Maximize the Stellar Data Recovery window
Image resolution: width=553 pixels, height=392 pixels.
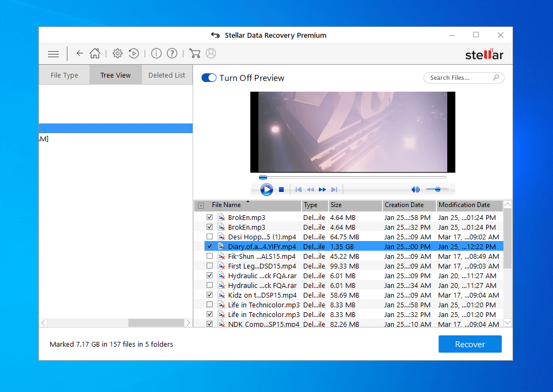pos(476,35)
